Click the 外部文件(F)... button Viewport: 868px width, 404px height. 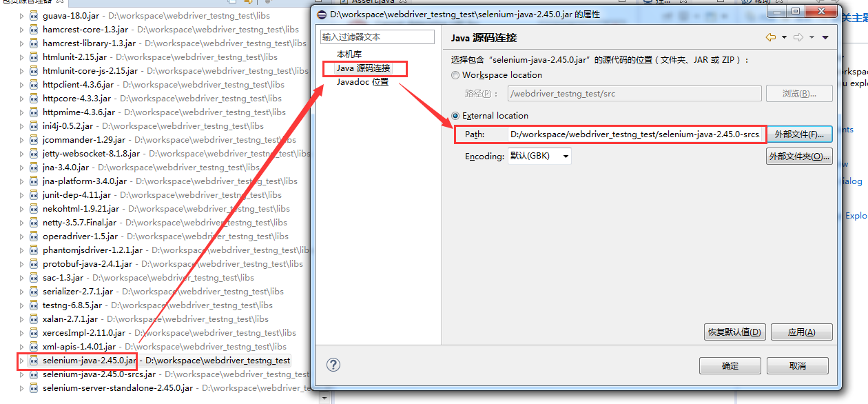[x=800, y=134]
